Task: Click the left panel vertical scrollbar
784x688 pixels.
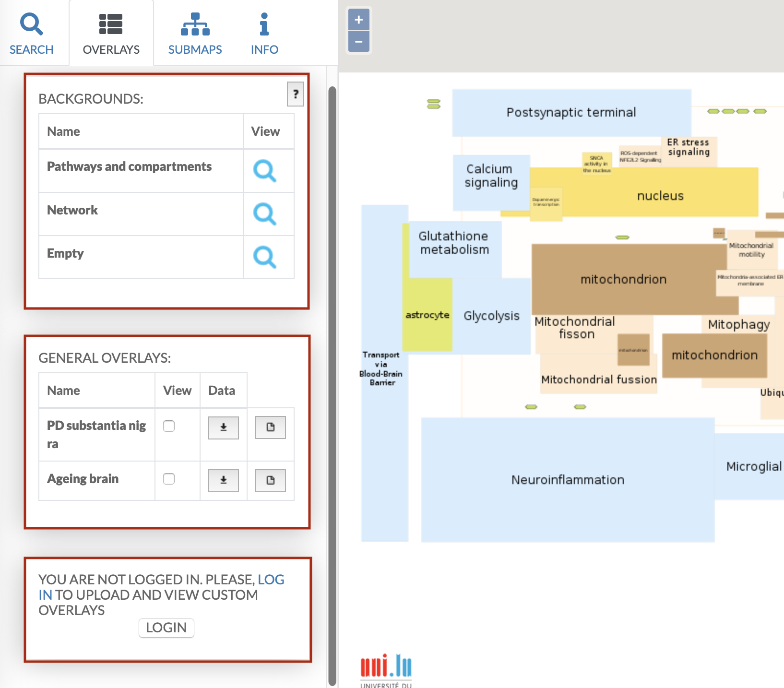Action: point(332,384)
